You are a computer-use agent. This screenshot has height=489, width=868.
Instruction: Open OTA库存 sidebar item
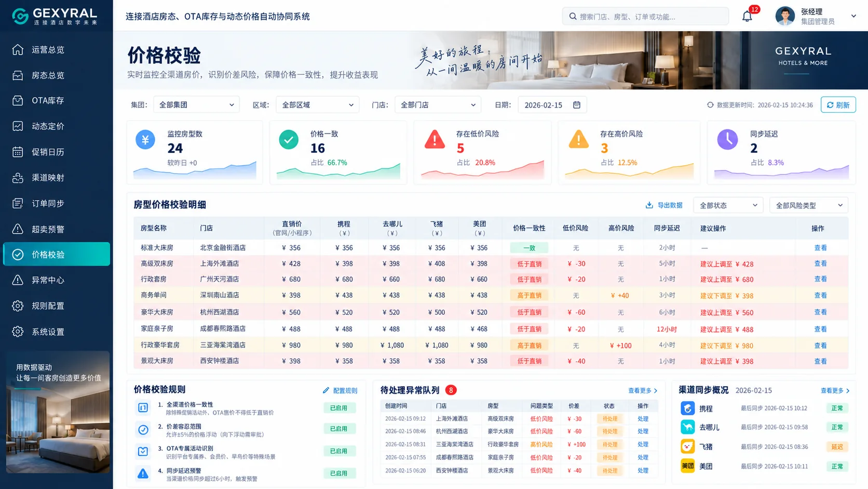coord(57,101)
